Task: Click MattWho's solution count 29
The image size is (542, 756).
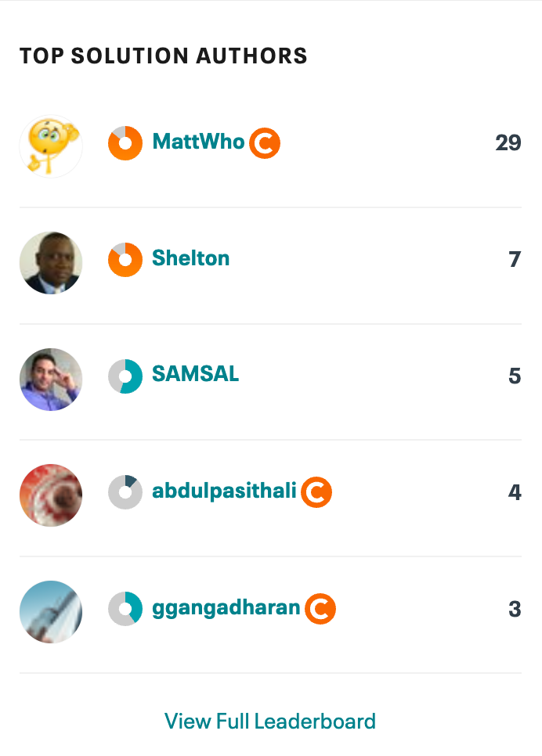Action: coord(508,142)
